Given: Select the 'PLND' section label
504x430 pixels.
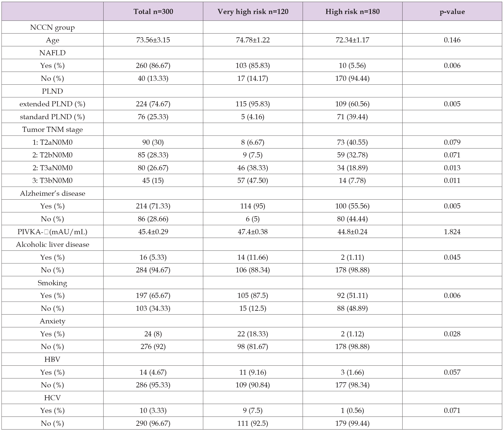Looking at the screenshot, I should (52, 91).
